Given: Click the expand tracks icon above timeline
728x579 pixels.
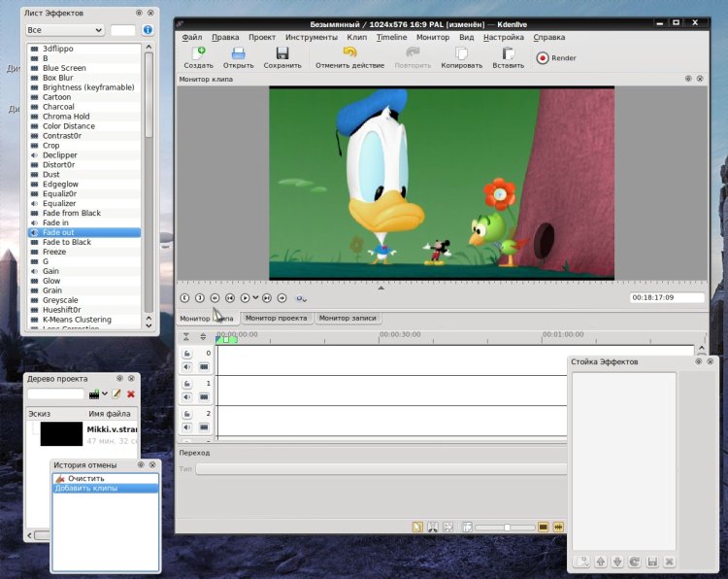Looking at the screenshot, I should click(203, 337).
